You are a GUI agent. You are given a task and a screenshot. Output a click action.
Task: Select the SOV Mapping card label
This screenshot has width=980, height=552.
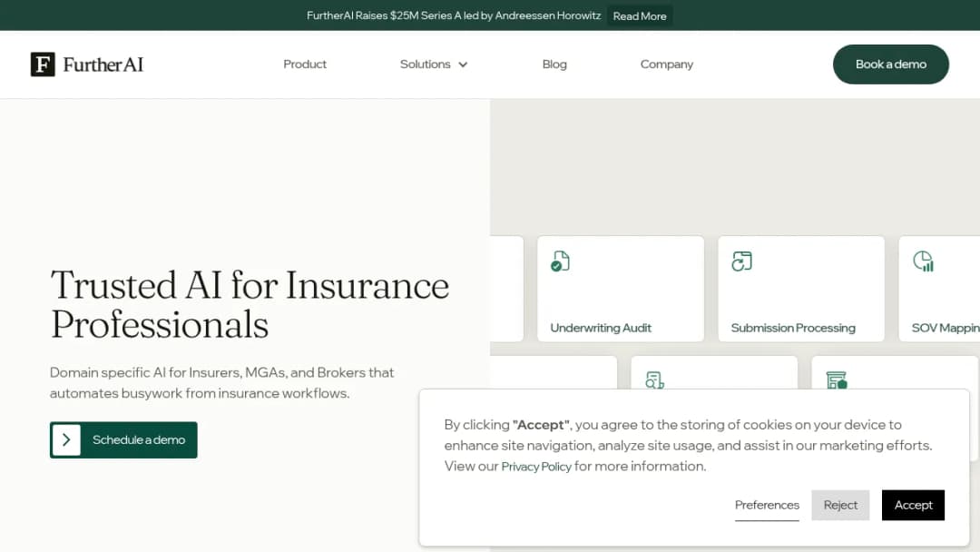pos(946,328)
